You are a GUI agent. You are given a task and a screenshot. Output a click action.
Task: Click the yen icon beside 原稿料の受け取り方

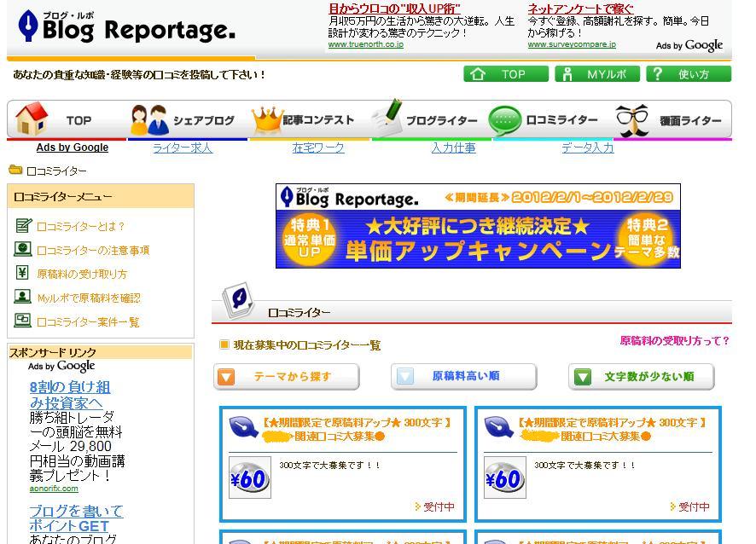[22, 274]
